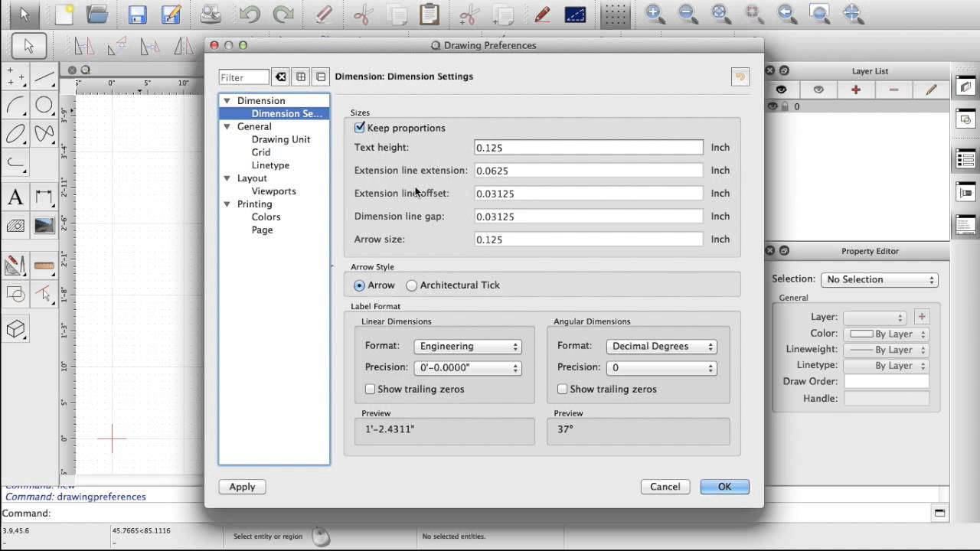This screenshot has height=551, width=980.
Task: Enable angular Show trailing zeros checkbox
Action: 563,389
